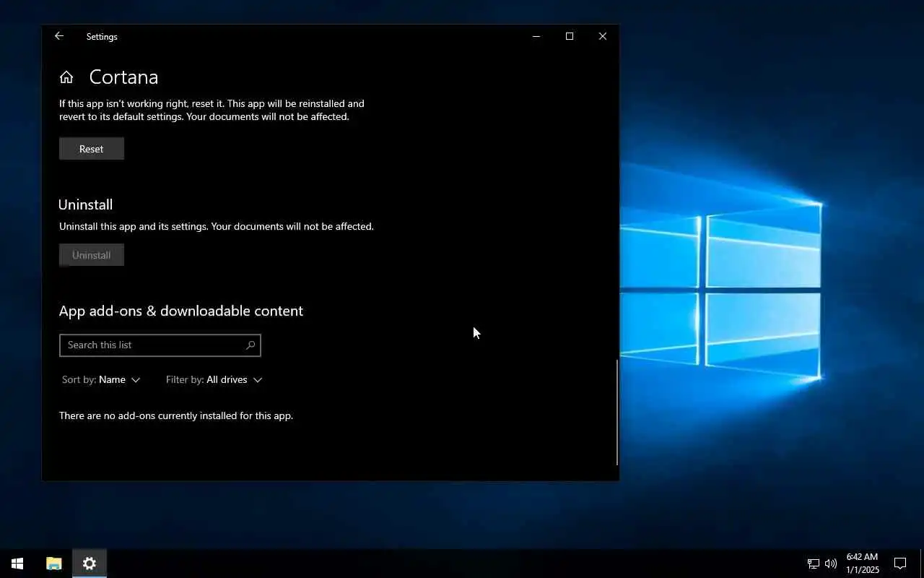This screenshot has height=578, width=924.
Task: Open Settings home via the house icon
Action: click(66, 77)
